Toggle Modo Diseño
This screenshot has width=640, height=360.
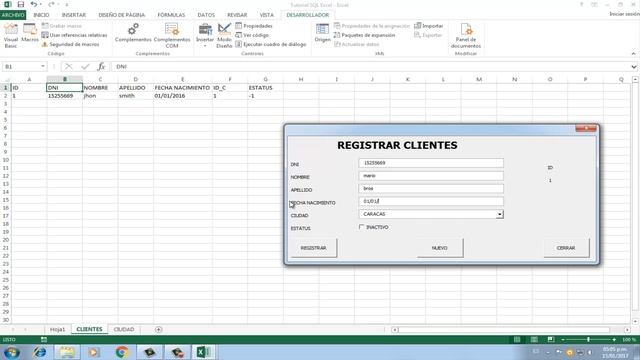point(224,36)
